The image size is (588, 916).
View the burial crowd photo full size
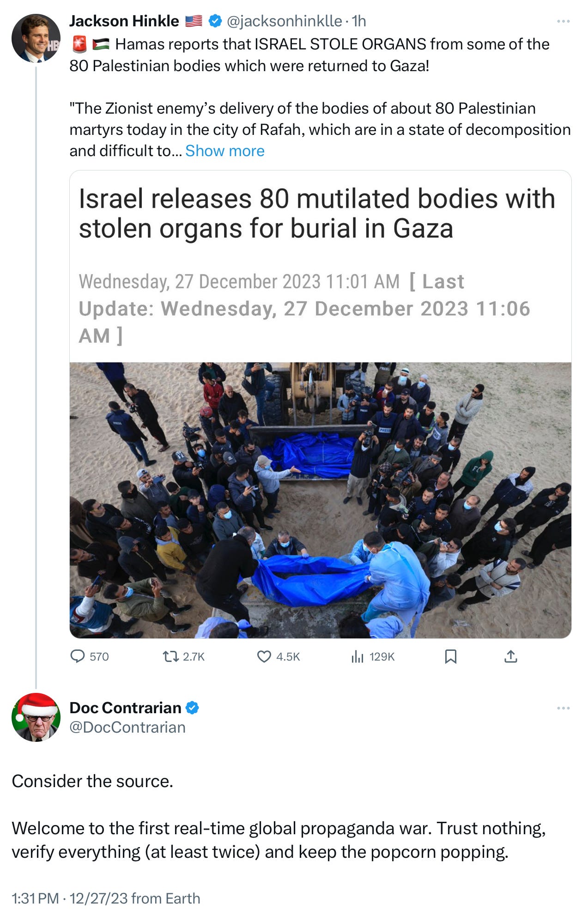click(x=321, y=500)
